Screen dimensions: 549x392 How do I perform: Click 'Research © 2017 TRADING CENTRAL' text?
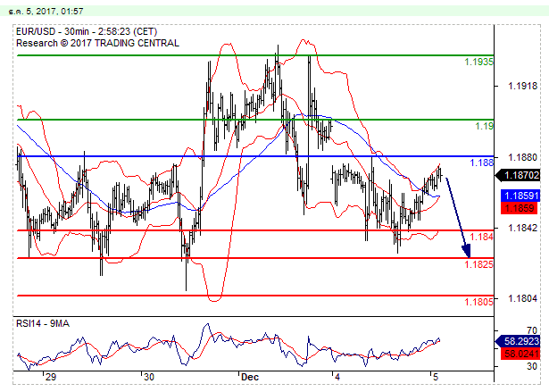tap(97, 43)
